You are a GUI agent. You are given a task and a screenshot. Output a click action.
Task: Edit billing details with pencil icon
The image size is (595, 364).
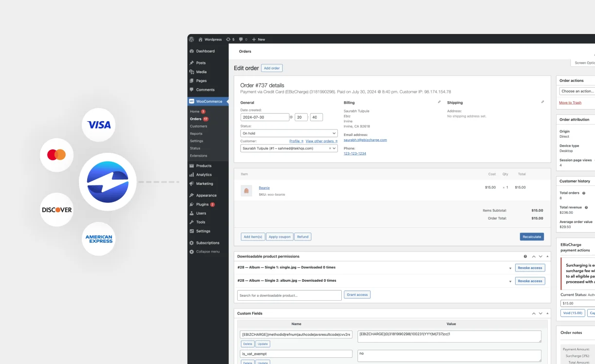(x=439, y=102)
